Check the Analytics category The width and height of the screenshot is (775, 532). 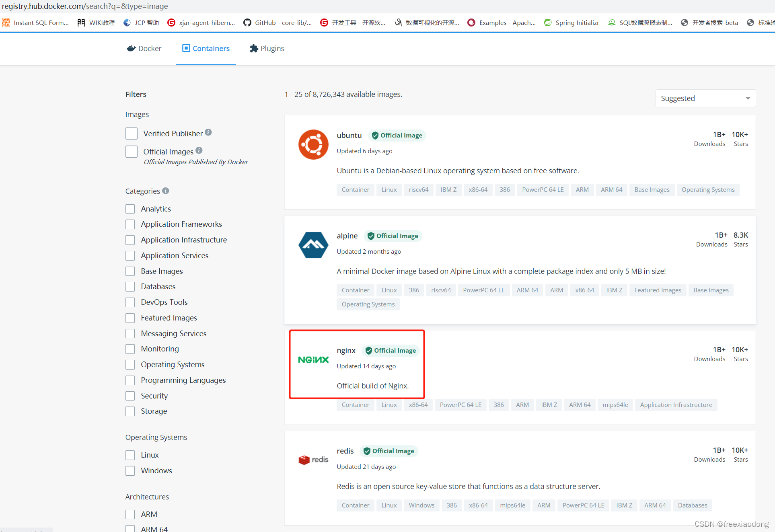click(x=130, y=209)
